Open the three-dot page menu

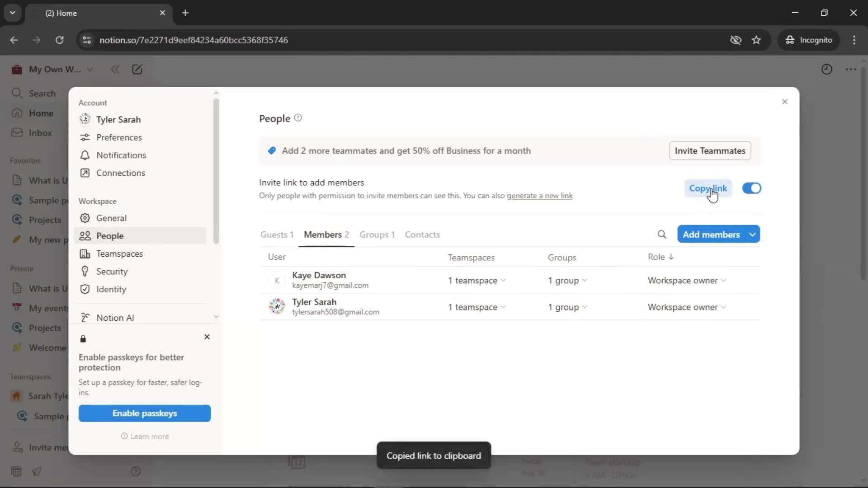point(851,69)
